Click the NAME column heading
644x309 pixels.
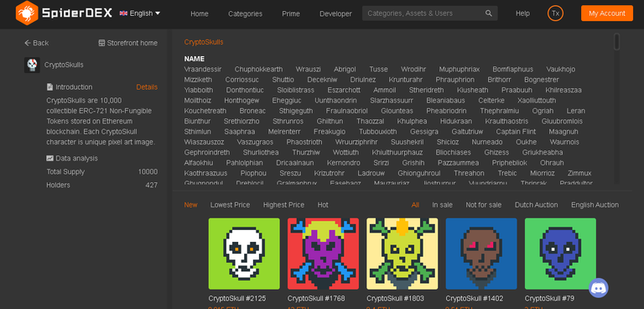[195, 59]
